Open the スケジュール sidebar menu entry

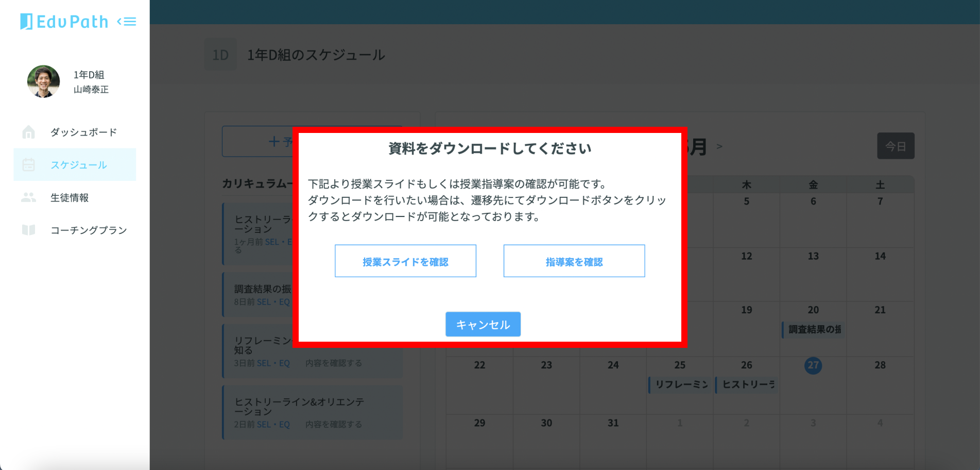78,165
